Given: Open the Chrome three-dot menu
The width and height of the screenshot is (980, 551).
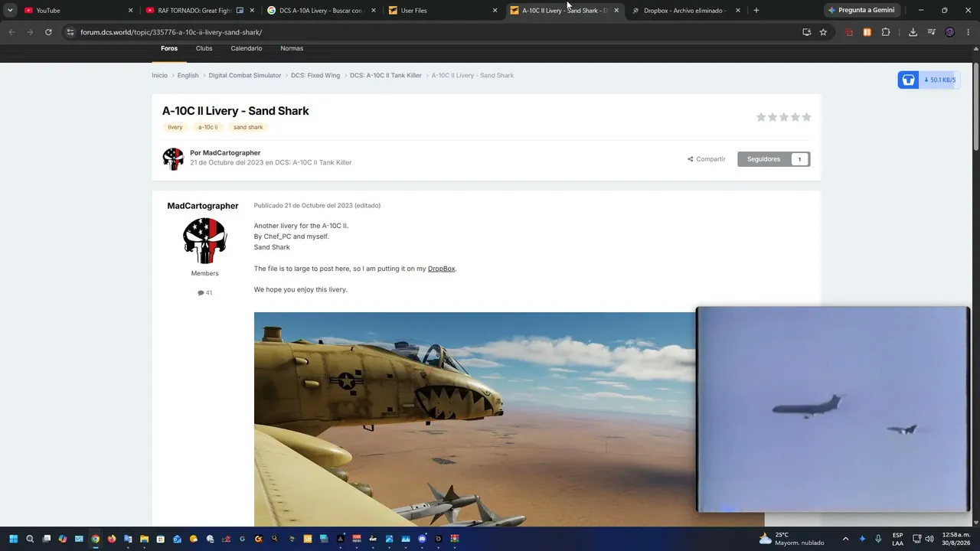Looking at the screenshot, I should pyautogui.click(x=968, y=32).
